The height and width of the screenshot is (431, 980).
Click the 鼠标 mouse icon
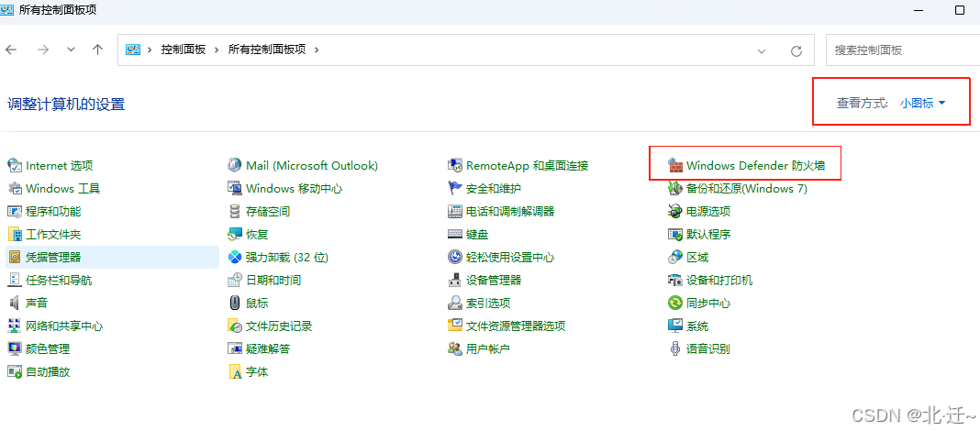235,303
